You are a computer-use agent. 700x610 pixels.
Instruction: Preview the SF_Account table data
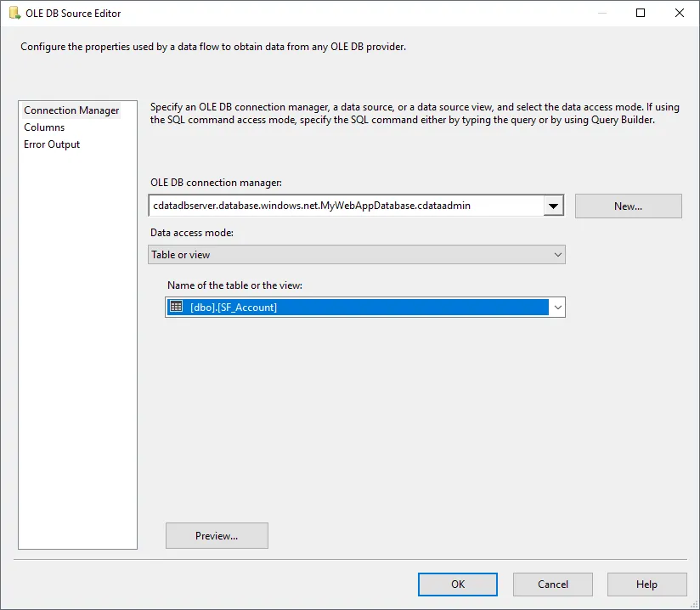[x=217, y=535]
